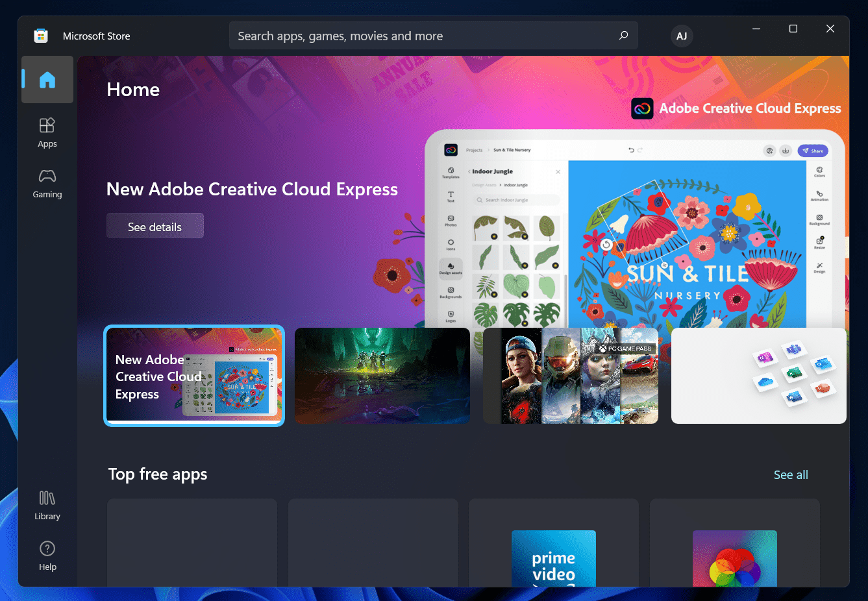Open the AJ account profile
The height and width of the screenshot is (601, 868).
point(682,36)
